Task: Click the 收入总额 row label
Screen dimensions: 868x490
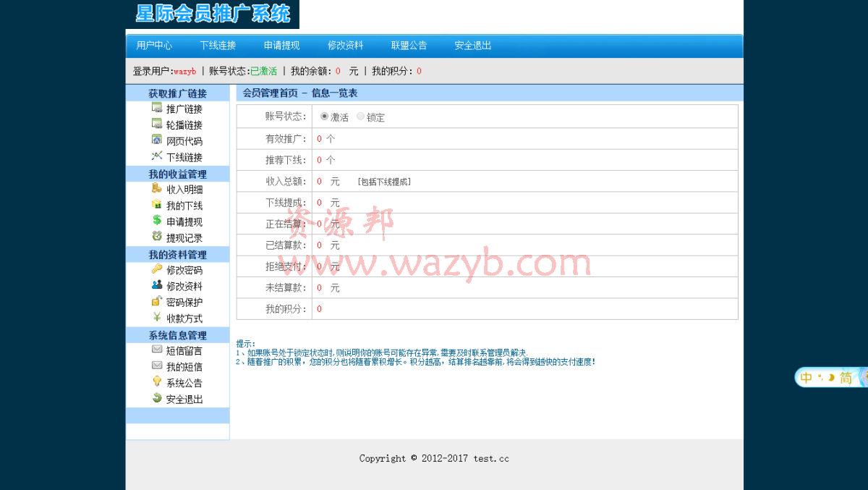Action: pyautogui.click(x=285, y=181)
